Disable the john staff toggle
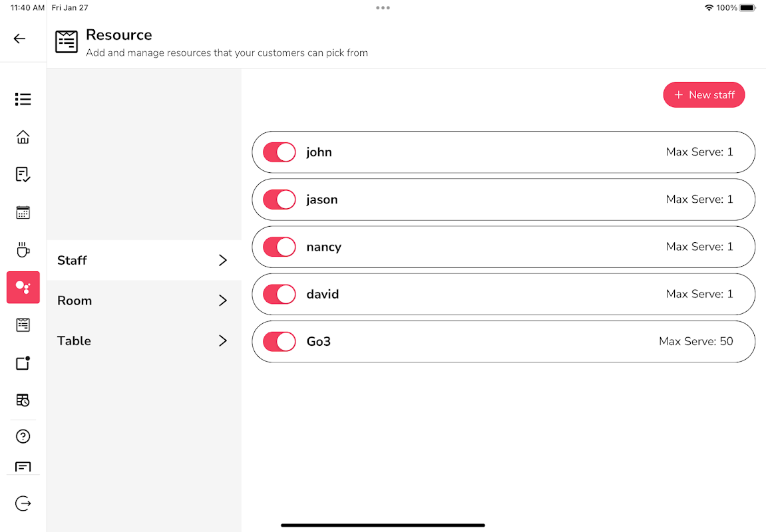This screenshot has width=766, height=532. 280,152
